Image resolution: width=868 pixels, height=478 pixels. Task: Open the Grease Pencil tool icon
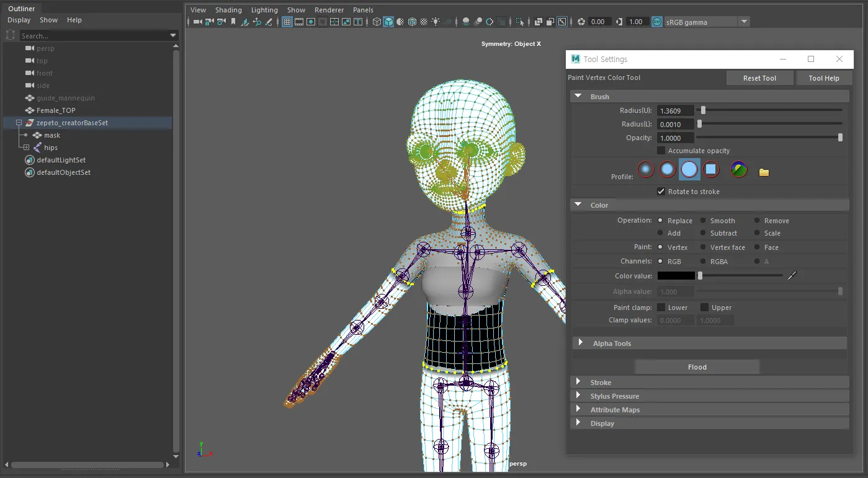click(269, 22)
